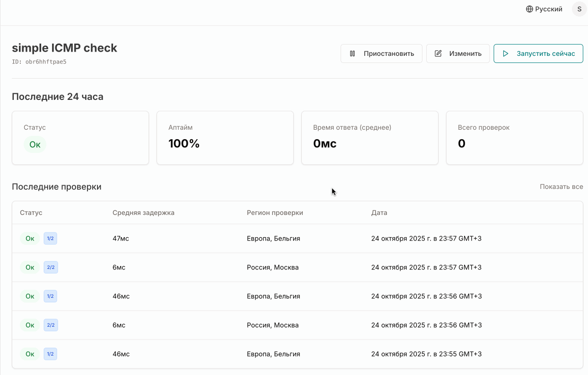Select the Москва check at 23:56

point(297,325)
